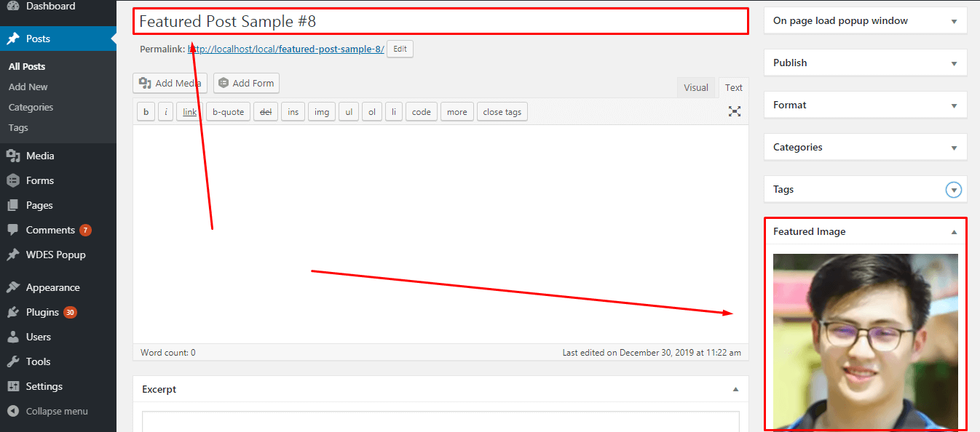
Task: Open the Pages sidebar icon
Action: click(13, 205)
